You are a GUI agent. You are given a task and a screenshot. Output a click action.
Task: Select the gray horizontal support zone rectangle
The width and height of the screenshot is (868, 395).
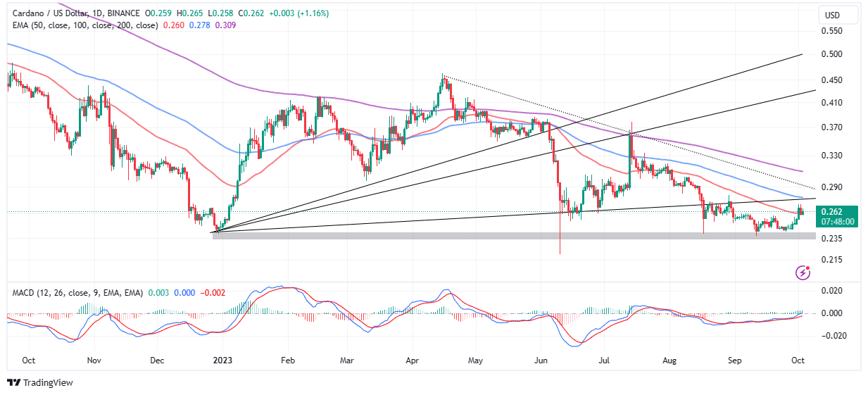[493, 235]
